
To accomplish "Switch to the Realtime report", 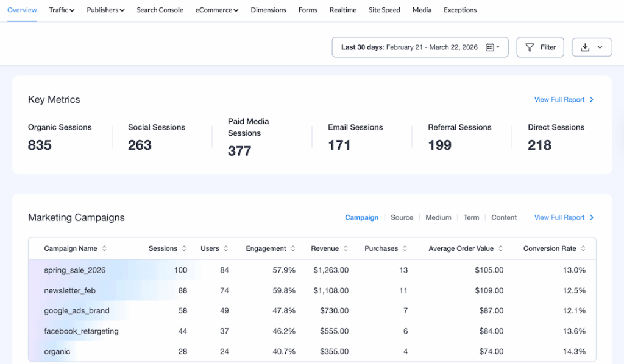I will 342,10.
